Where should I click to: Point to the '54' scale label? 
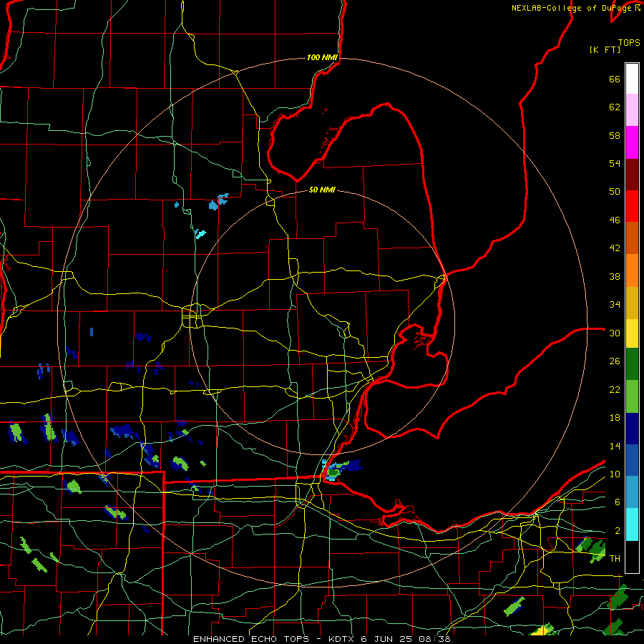(615, 163)
